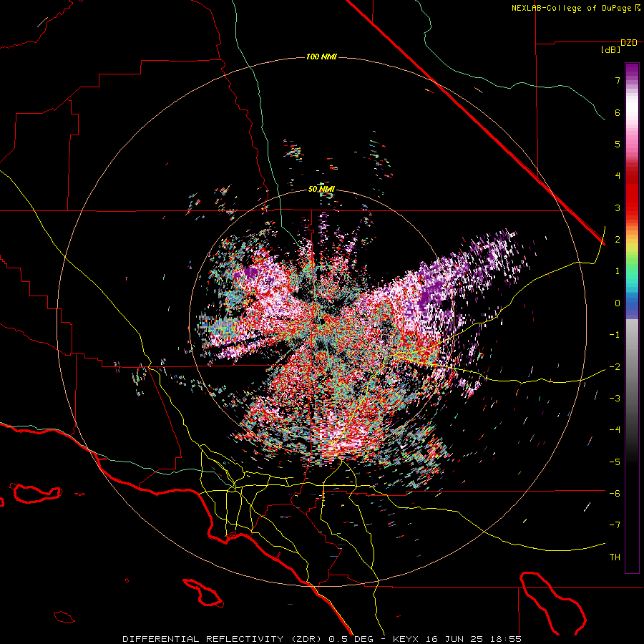This screenshot has height=644, width=644.
Task: Click the -3 value on the color scale
Action: point(615,399)
